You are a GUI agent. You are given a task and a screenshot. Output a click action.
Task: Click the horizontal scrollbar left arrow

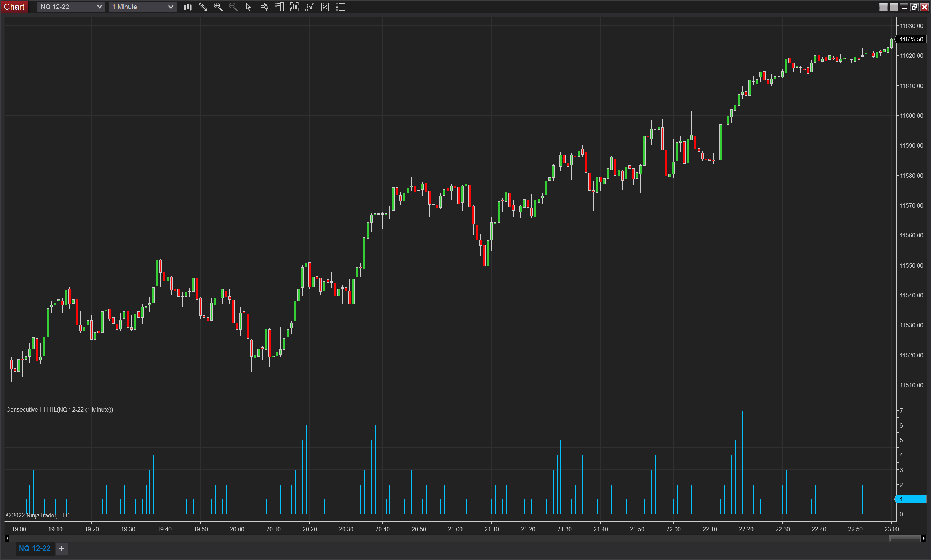point(7,539)
